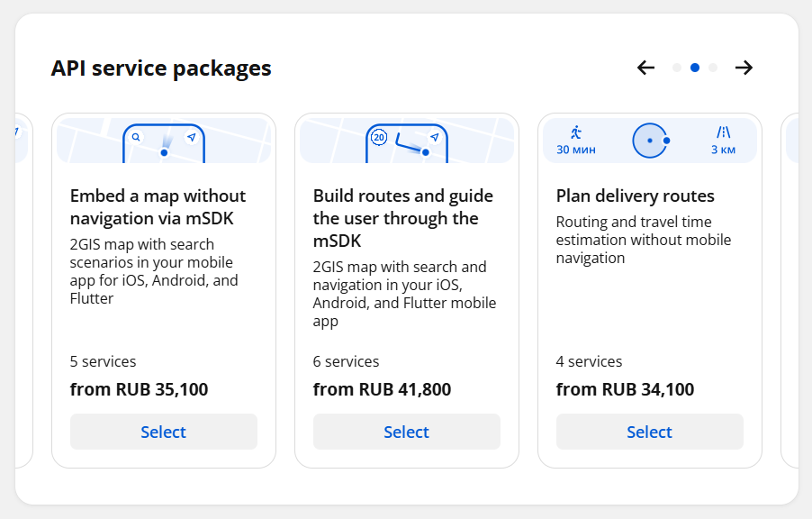Click isochrone circle icon in delivery card

point(651,141)
